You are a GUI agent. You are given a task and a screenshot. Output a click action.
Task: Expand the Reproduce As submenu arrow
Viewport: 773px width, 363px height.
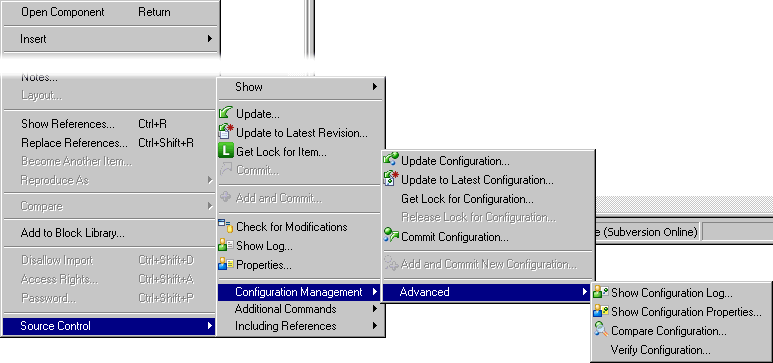coord(210,180)
